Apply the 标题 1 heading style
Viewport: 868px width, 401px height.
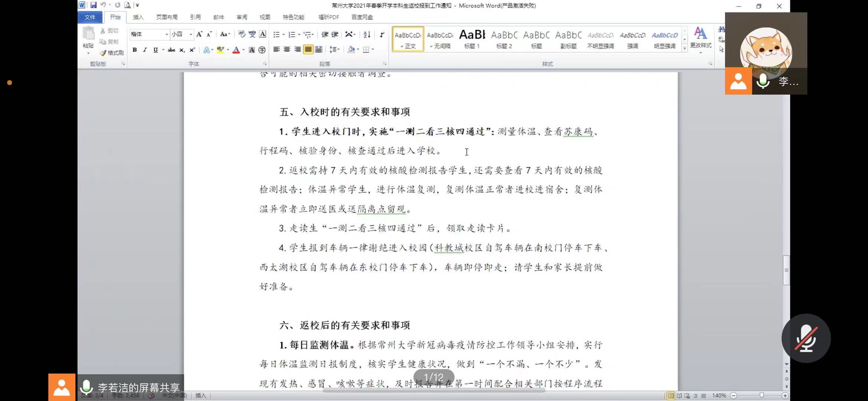tap(472, 39)
